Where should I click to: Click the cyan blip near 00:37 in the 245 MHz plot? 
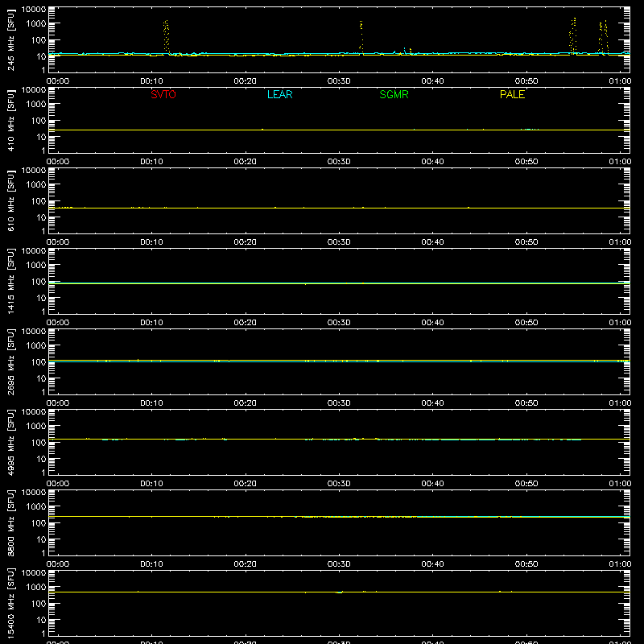(x=405, y=50)
